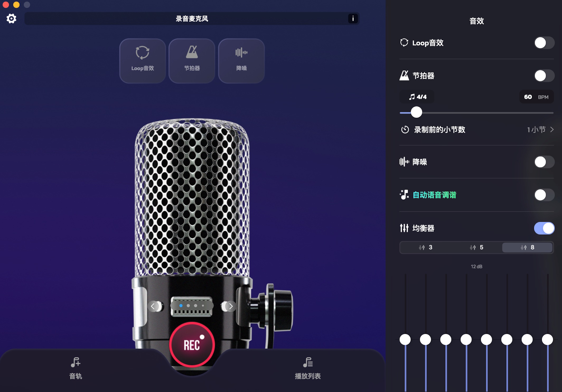
Task: Click the metronome icon in the effects panel
Action: 404,76
